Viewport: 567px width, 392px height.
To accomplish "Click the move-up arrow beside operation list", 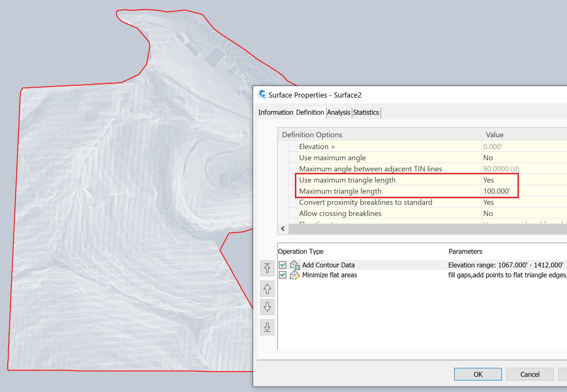I will (267, 288).
